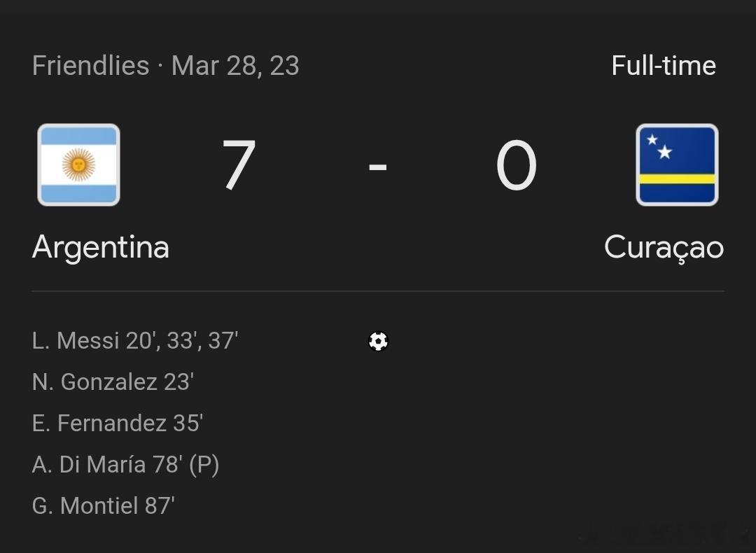Select the A. Di María scorer name
This screenshot has height=553, width=756.
click(x=89, y=465)
